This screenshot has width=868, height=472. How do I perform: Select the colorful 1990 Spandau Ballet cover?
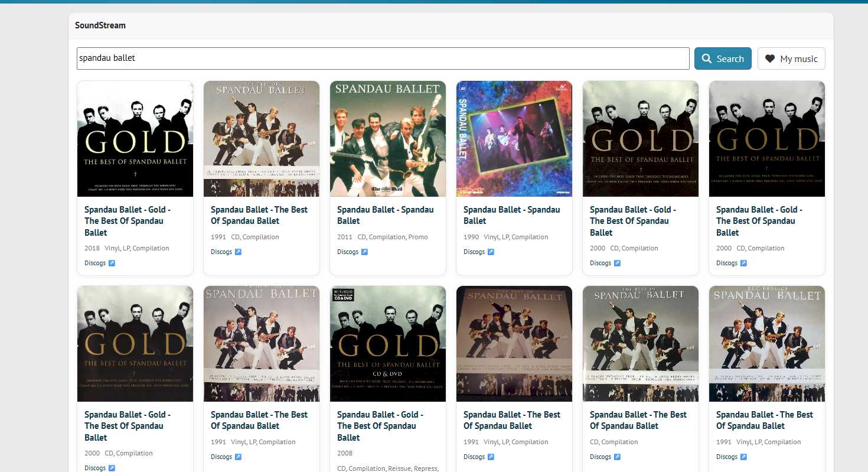pos(514,139)
